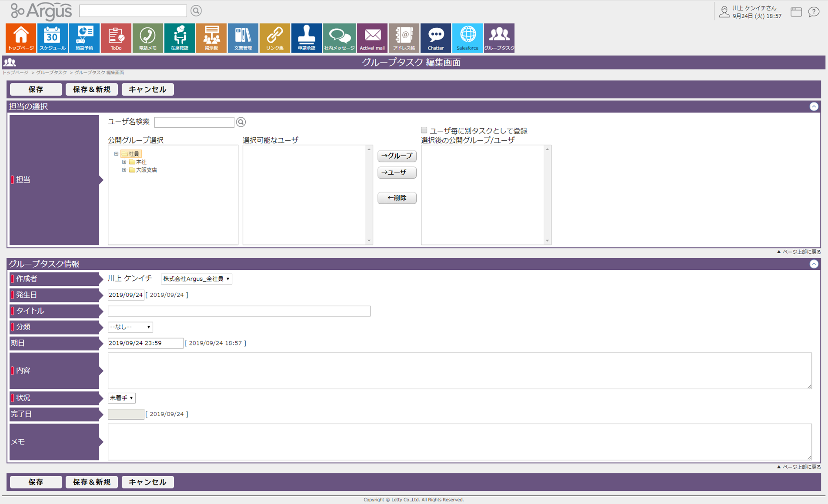Collapse the 社員 tree node
Viewport: 828px width, 504px height.
(116, 154)
